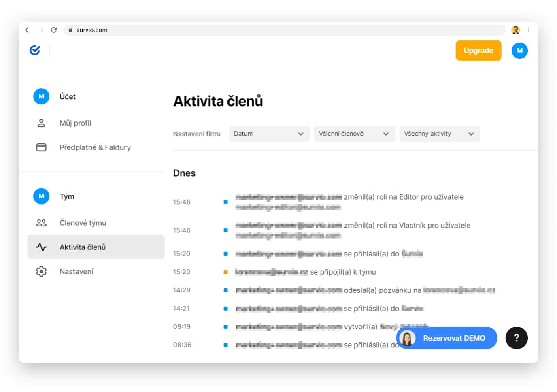Click the Survio checkmark logo

coord(35,50)
